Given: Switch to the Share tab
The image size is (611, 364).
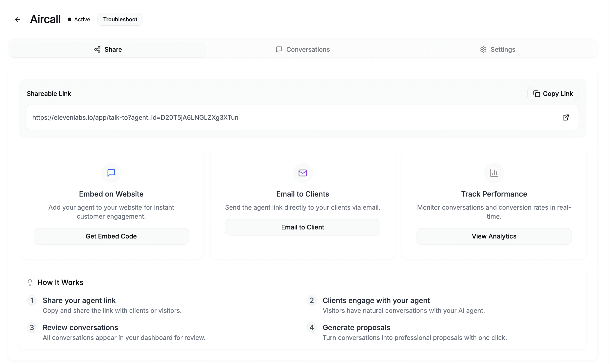Looking at the screenshot, I should (108, 49).
